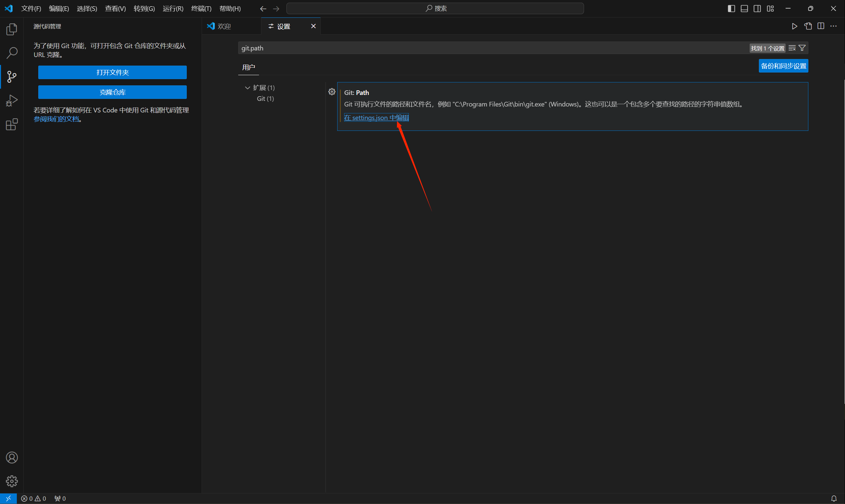845x504 pixels.
Task: Select the Source Control activity bar icon
Action: (12, 77)
